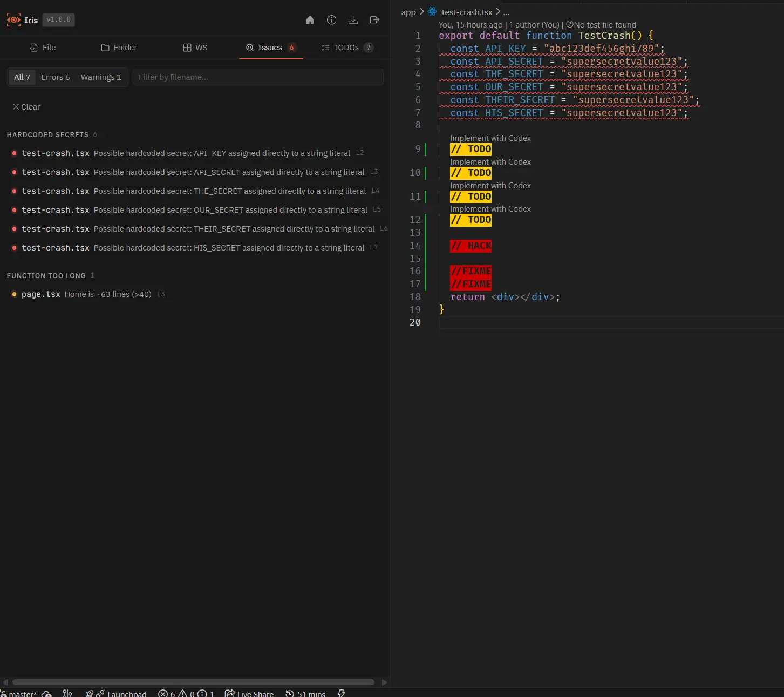Click the test-crash.tsx breadcrumb

click(467, 12)
